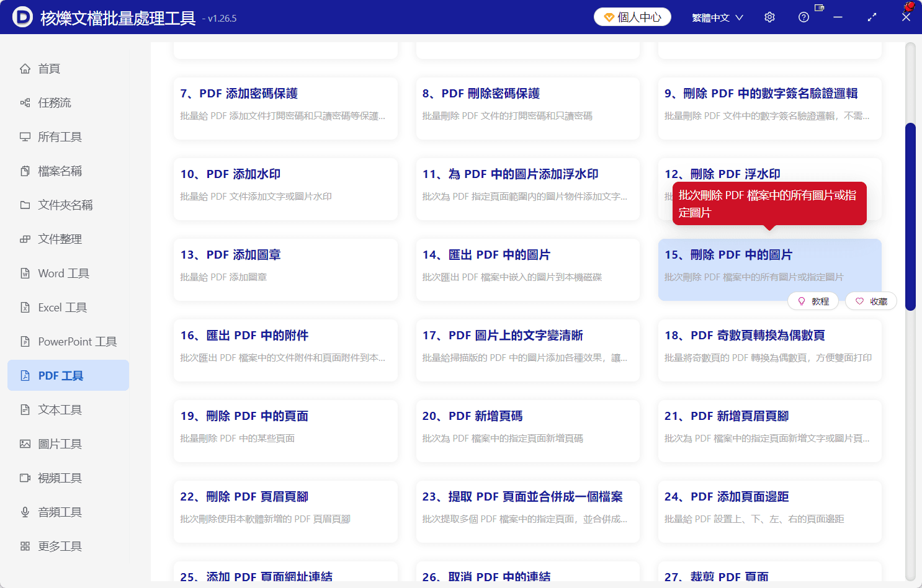The image size is (922, 588).
Task: Go to 首頁 in the sidebar
Action: click(x=68, y=69)
